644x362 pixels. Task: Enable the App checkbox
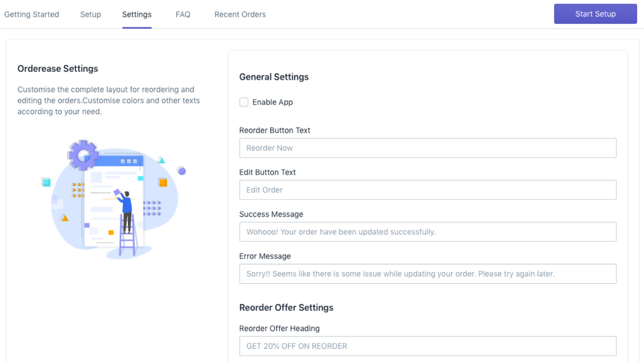coord(244,102)
